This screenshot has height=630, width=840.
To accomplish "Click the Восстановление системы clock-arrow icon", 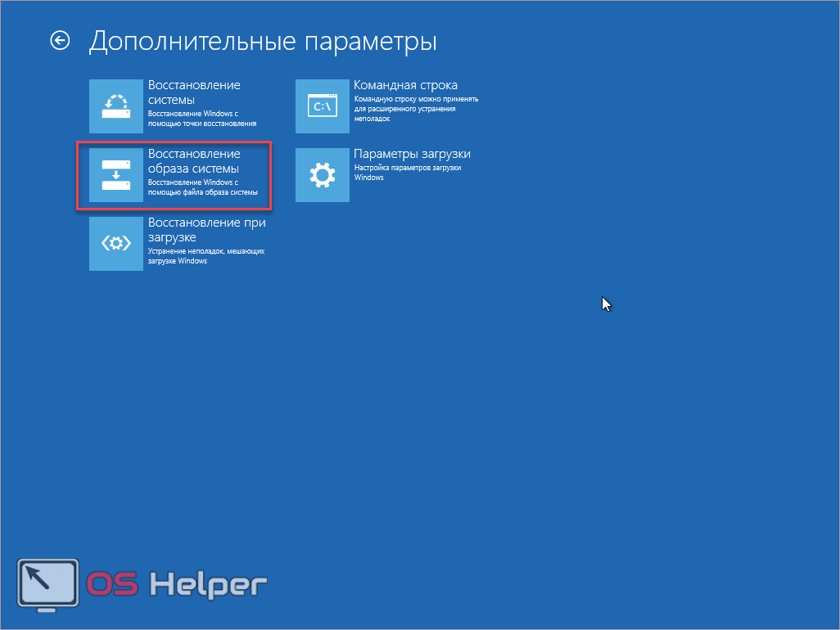I will pyautogui.click(x=116, y=106).
